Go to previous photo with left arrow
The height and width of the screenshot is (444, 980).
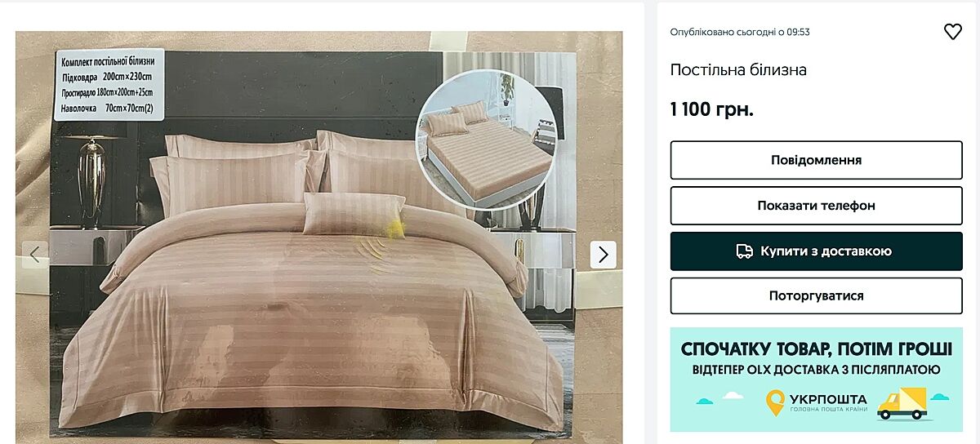(35, 255)
